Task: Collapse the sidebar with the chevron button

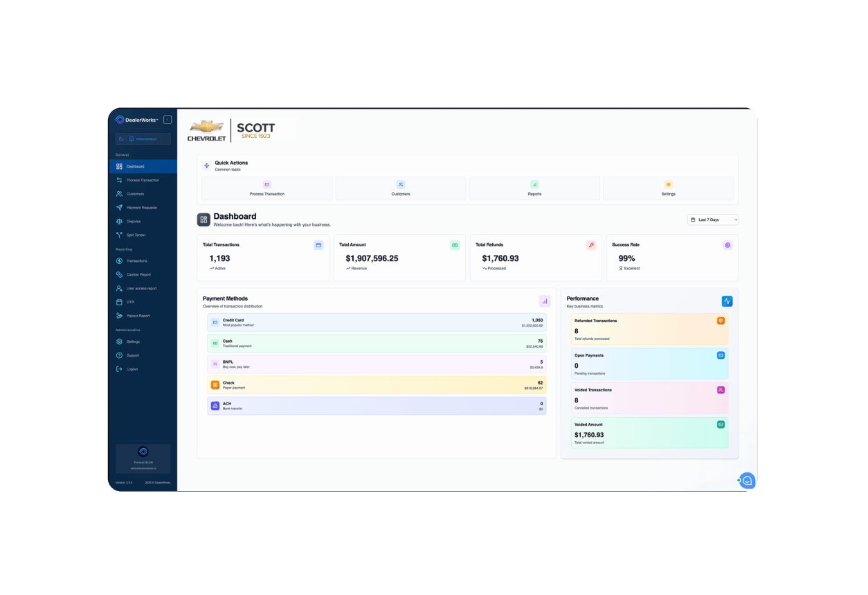Action: [168, 120]
